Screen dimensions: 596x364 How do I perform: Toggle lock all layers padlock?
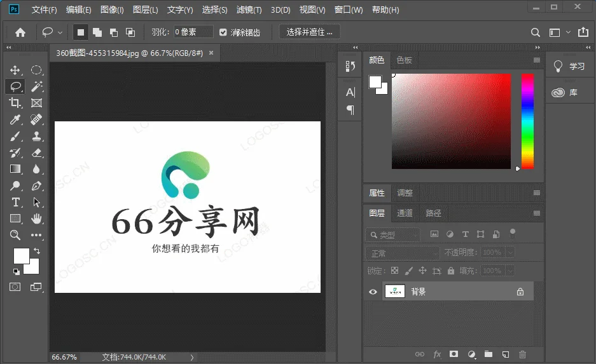[451, 271]
